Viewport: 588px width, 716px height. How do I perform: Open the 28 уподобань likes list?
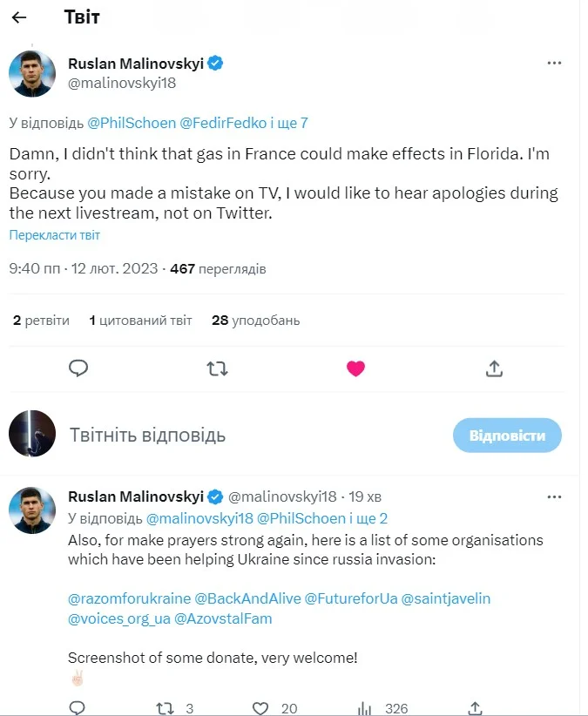(255, 321)
